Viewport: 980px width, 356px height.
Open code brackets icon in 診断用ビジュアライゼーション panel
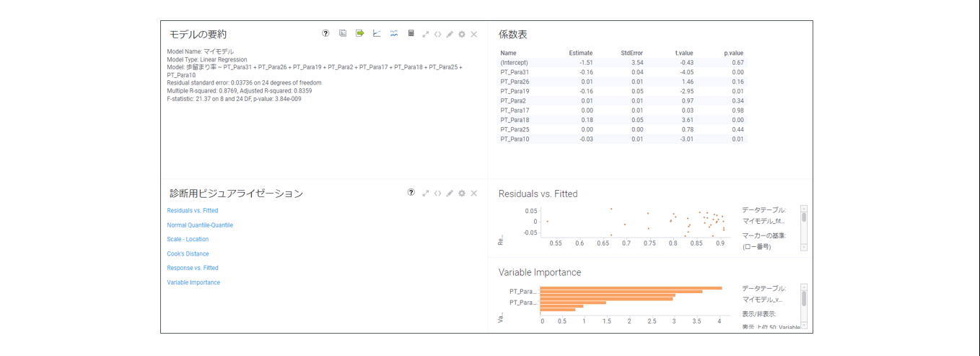[437, 194]
